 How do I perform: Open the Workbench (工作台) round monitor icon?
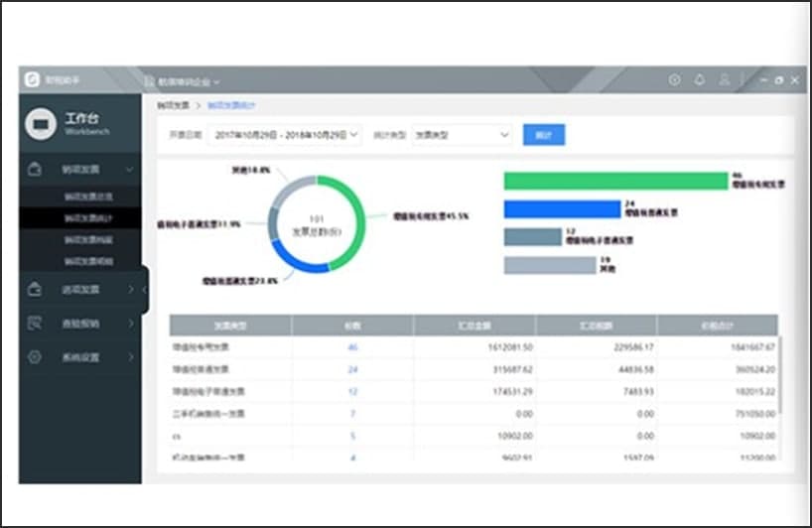coord(41,124)
